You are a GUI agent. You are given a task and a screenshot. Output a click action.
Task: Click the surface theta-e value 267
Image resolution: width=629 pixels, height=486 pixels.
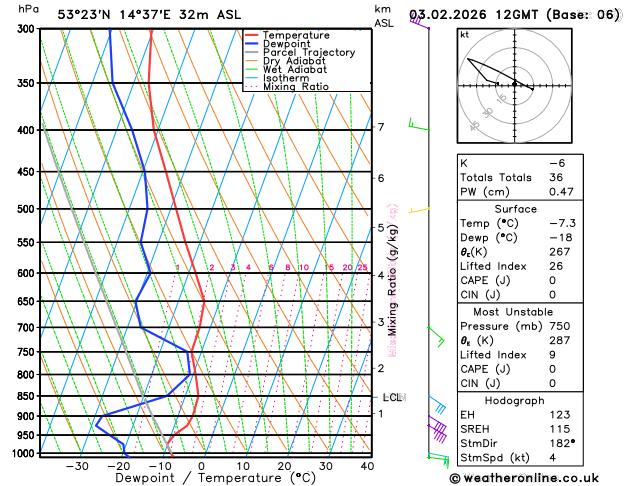click(x=560, y=252)
